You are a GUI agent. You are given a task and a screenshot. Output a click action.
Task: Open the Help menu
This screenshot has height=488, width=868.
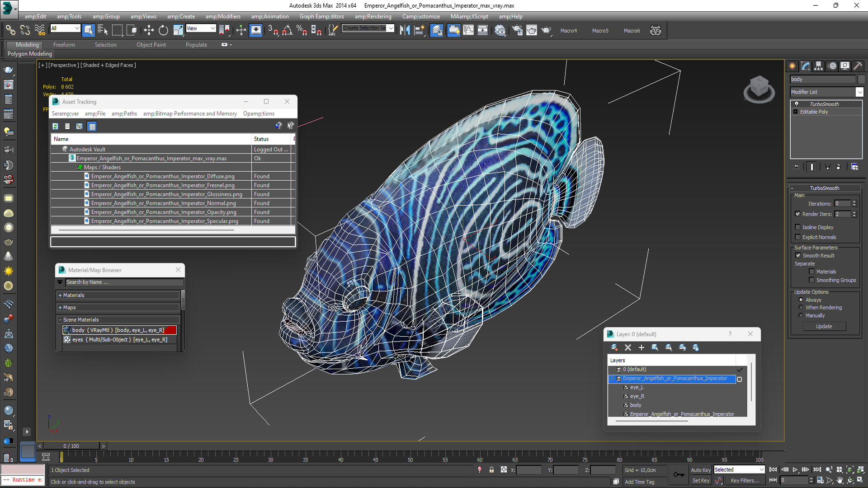511,16
